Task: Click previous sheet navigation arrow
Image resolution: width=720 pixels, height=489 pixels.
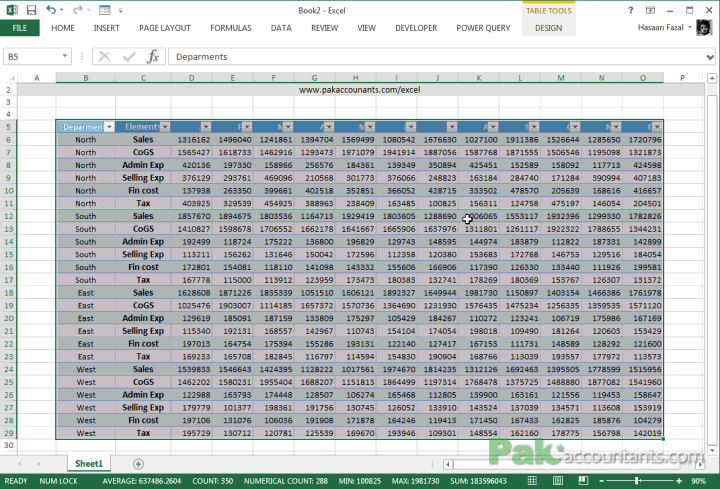Action: coord(19,464)
